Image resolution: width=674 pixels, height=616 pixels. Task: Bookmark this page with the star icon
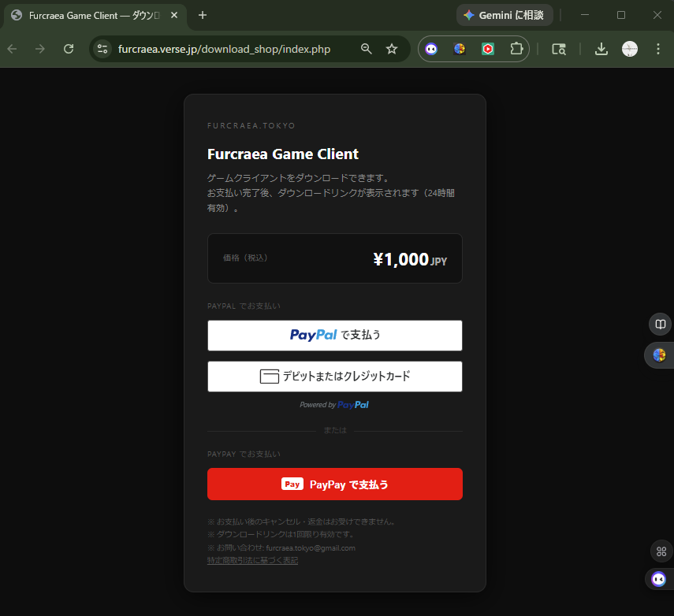click(392, 49)
